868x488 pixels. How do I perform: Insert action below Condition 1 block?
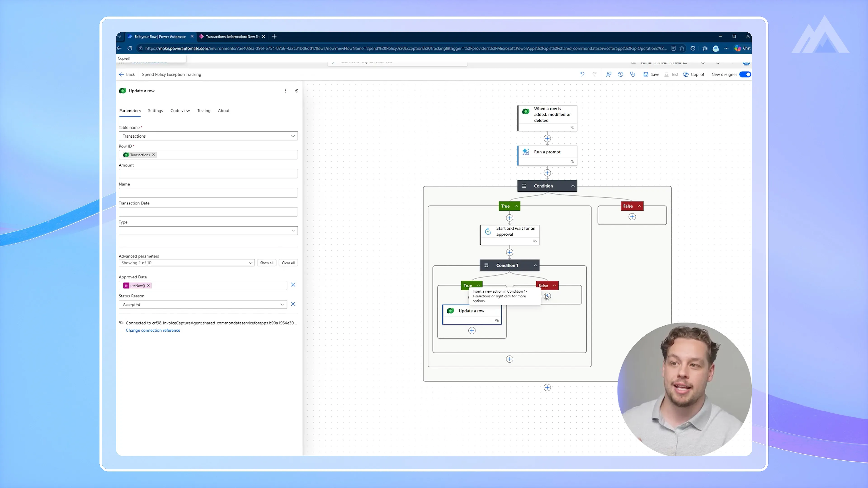(x=509, y=359)
